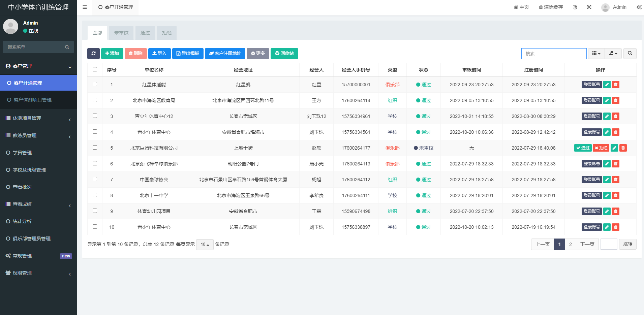Click the red trash icon for 中国垒球协会

615,180
